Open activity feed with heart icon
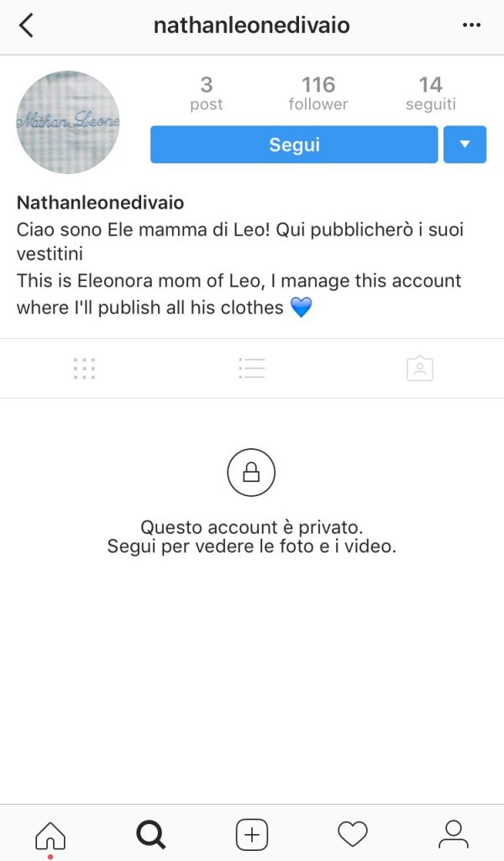Image resolution: width=504 pixels, height=861 pixels. coord(352,834)
